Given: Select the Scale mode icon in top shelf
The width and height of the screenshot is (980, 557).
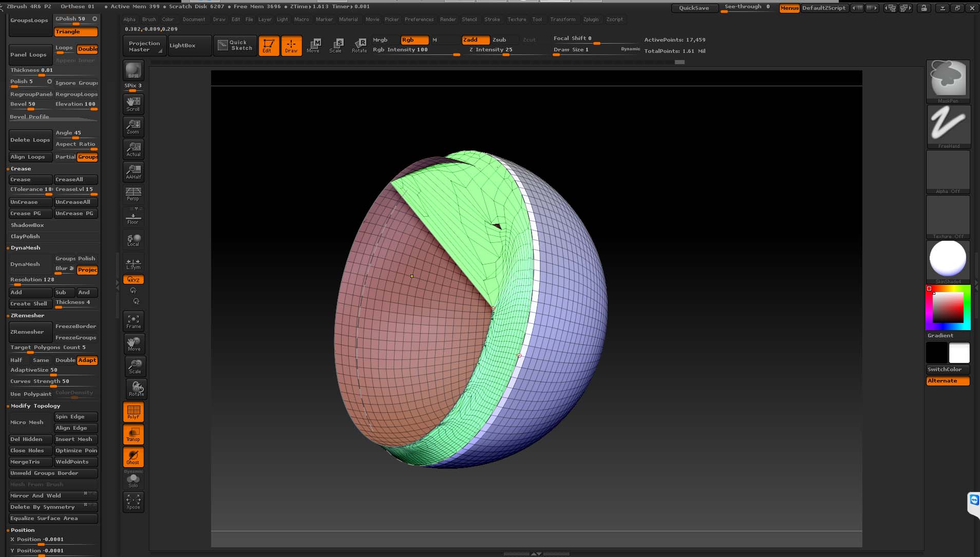Looking at the screenshot, I should [336, 45].
